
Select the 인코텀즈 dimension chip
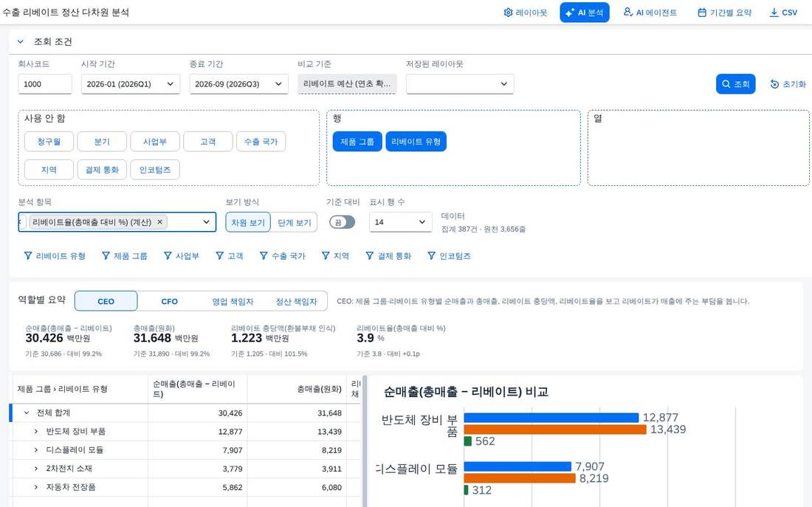(x=155, y=169)
